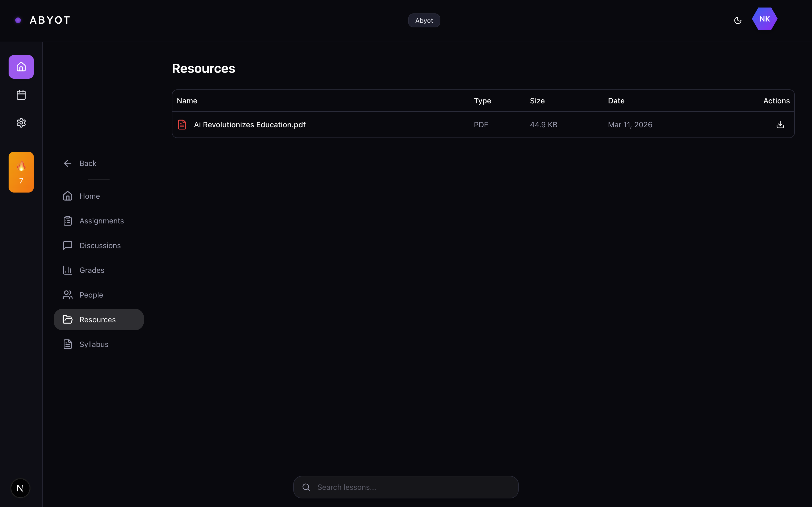Open the calendar icon in left rail
This screenshot has height=507, width=812.
tap(21, 95)
